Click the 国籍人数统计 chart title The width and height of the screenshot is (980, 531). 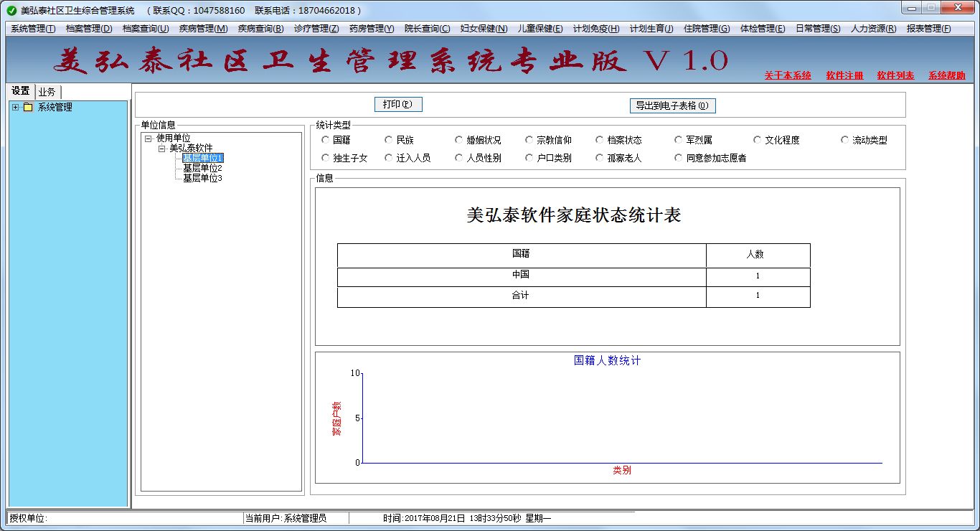607,360
